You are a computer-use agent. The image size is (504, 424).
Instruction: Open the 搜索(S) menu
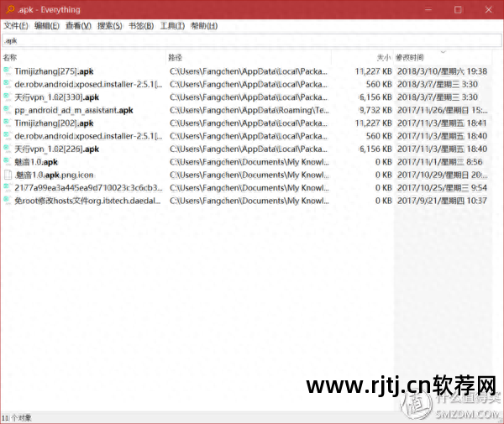110,26
